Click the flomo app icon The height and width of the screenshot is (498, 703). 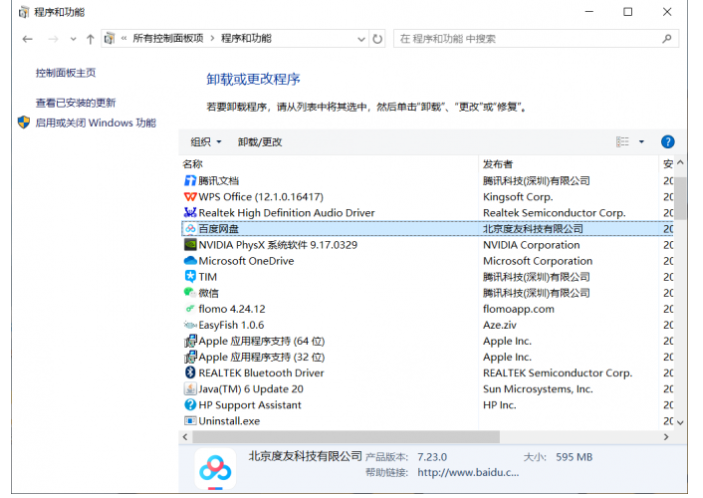190,309
